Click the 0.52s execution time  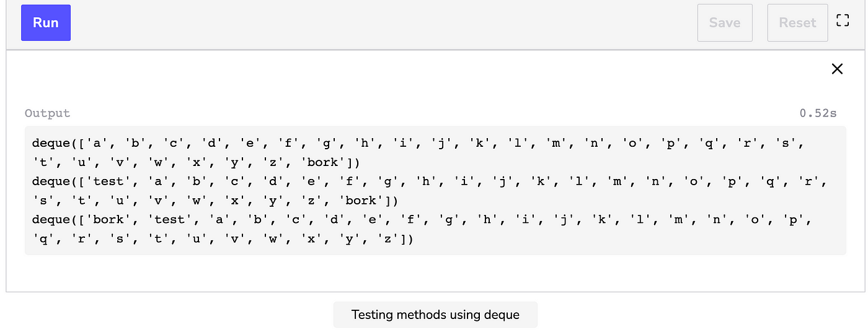coord(818,113)
